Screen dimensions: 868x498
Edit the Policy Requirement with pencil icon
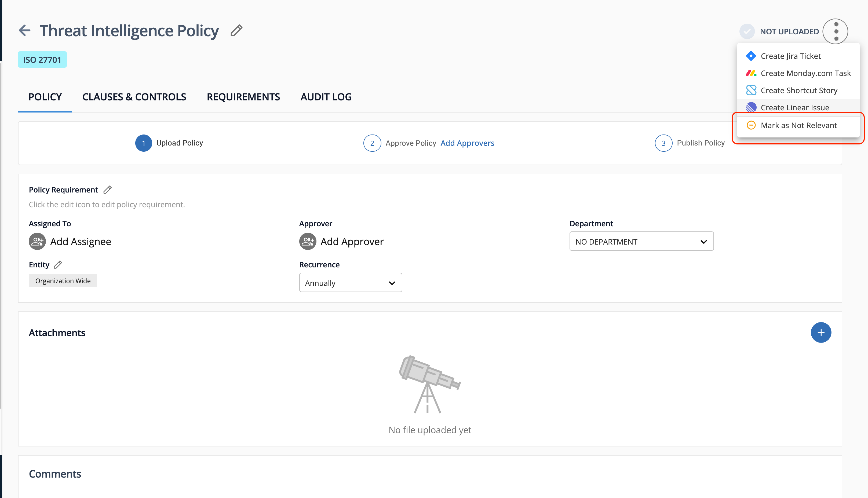point(107,190)
